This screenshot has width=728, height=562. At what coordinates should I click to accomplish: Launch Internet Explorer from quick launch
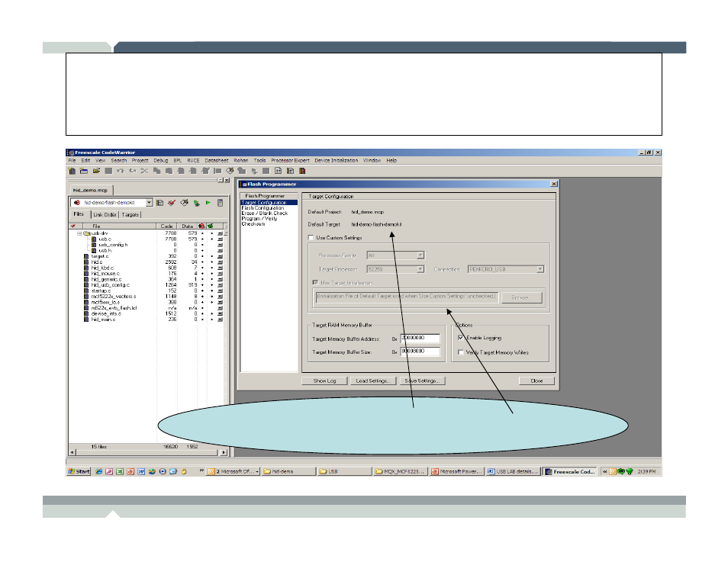(98, 471)
